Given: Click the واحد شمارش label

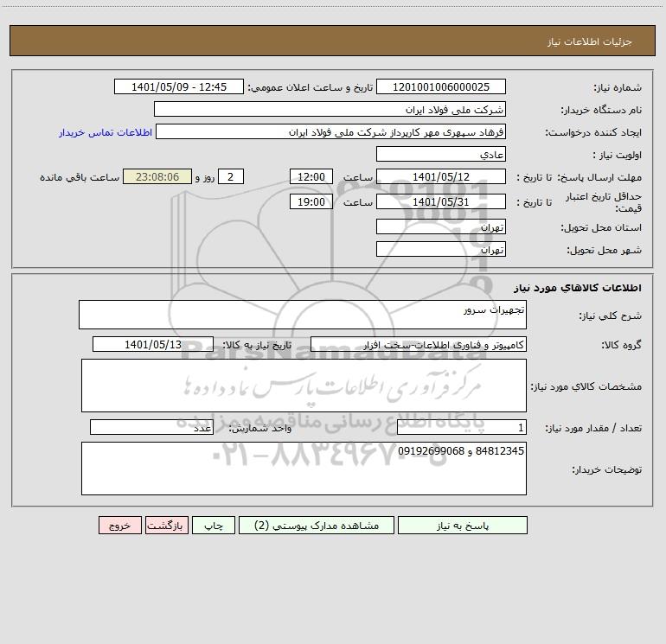Looking at the screenshot, I should tap(260, 429).
